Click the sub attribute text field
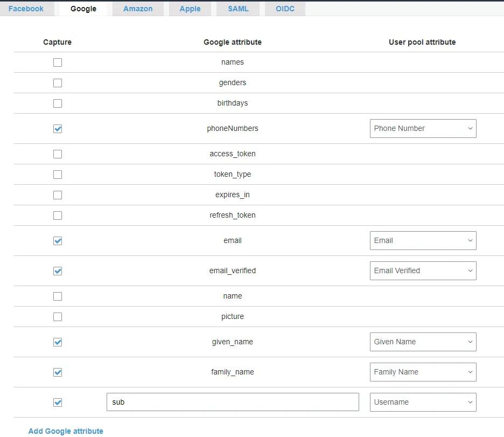The image size is (504, 437). pos(233,402)
